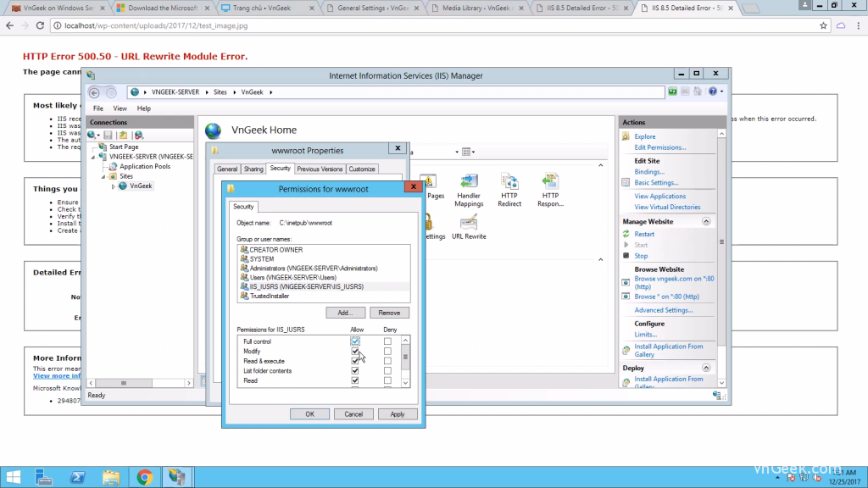
Task: Expand breadcrumb arrow after VNGEEK-SERVER
Action: 207,92
